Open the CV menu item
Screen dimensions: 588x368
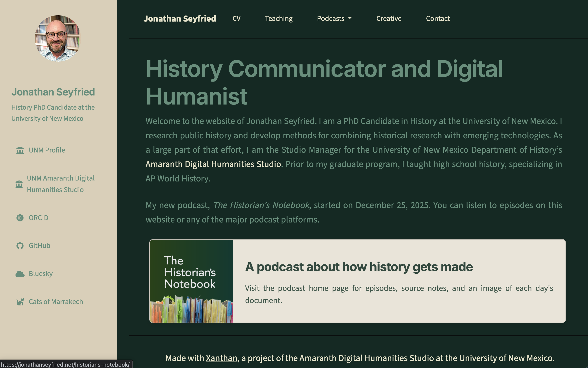click(x=236, y=19)
